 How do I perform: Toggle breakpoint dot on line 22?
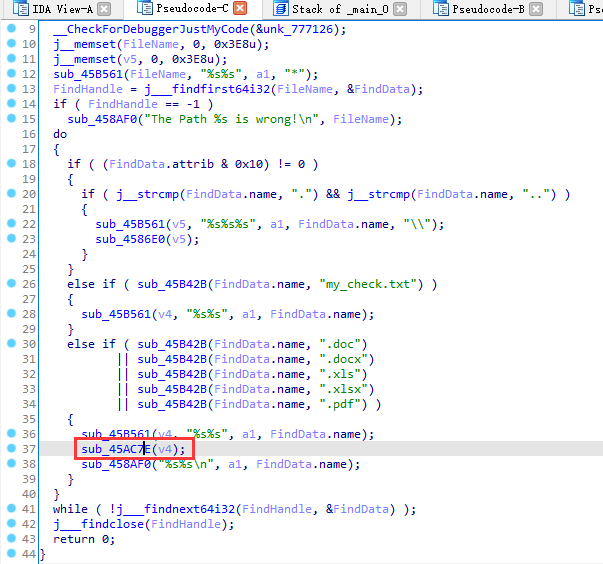pos(11,223)
